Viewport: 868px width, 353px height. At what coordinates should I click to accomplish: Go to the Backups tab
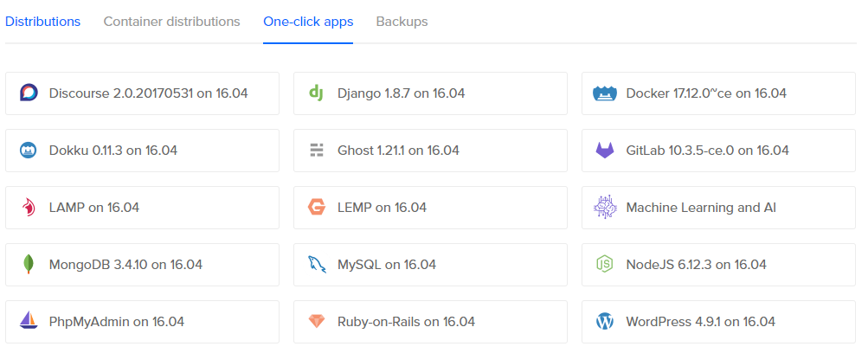[x=402, y=22]
